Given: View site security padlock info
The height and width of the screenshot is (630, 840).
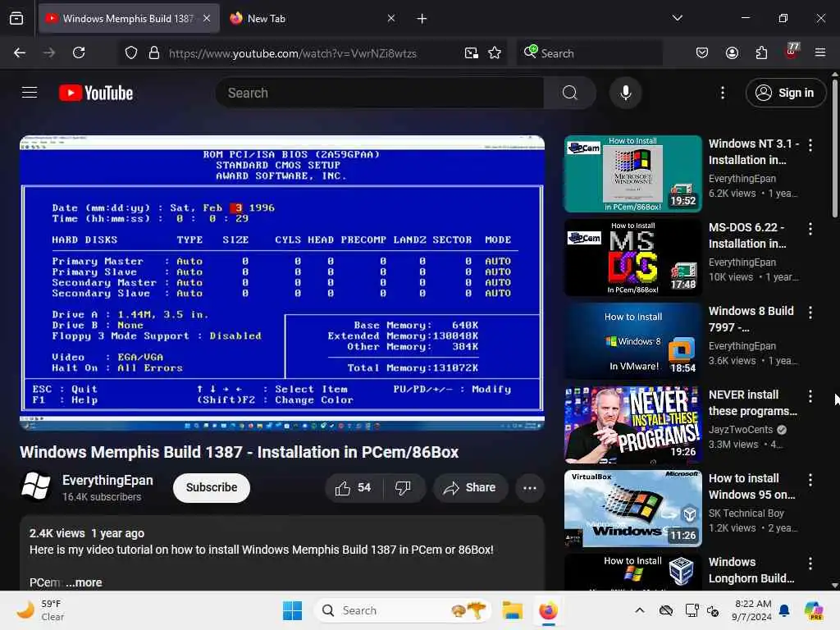Looking at the screenshot, I should click(153, 53).
